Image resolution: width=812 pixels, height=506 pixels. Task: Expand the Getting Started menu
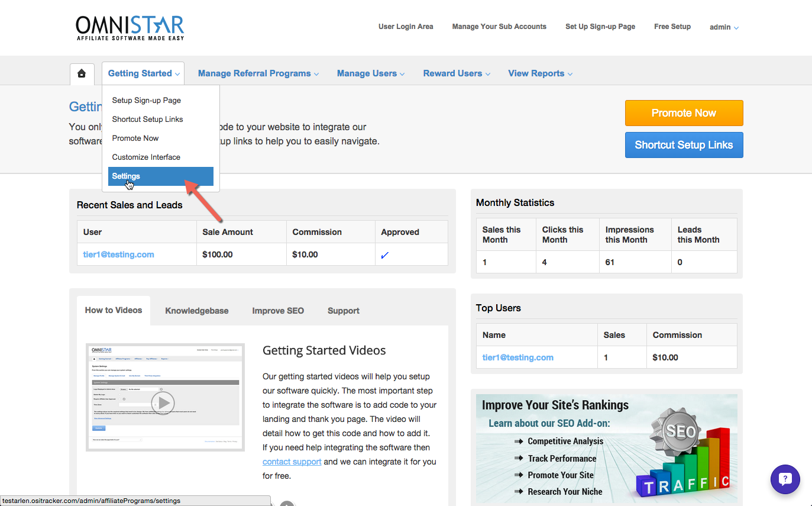pyautogui.click(x=143, y=73)
